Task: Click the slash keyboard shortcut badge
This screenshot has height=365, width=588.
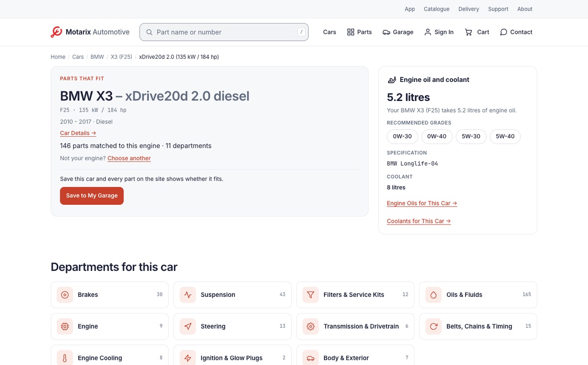Action: 301,32
